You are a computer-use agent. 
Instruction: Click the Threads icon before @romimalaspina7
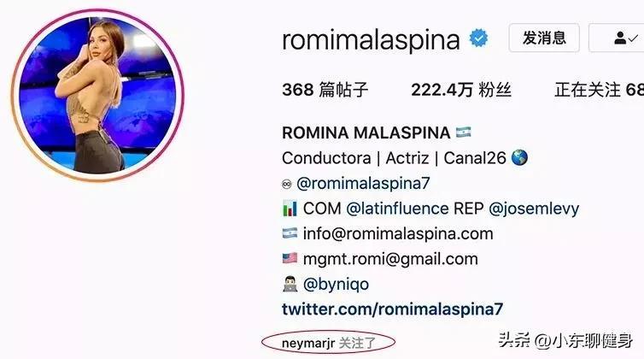pyautogui.click(x=287, y=184)
